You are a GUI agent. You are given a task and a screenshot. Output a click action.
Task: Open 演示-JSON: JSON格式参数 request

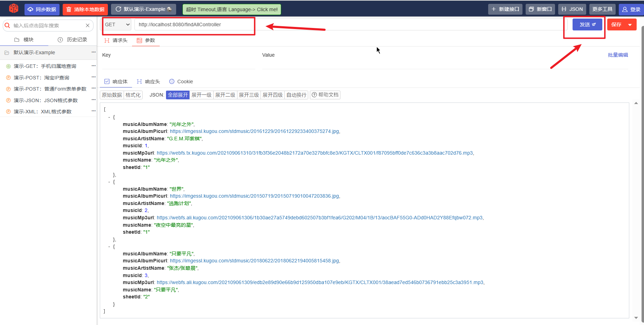[46, 100]
